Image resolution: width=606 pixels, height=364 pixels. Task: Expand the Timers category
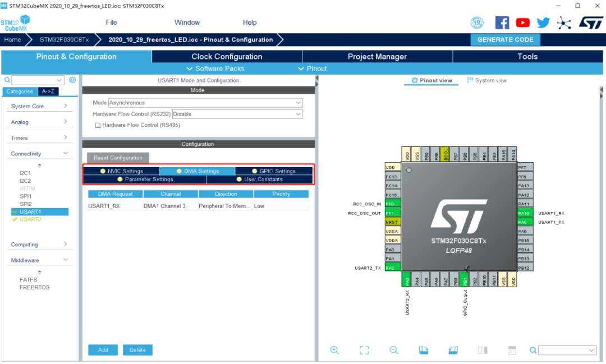[x=39, y=137]
